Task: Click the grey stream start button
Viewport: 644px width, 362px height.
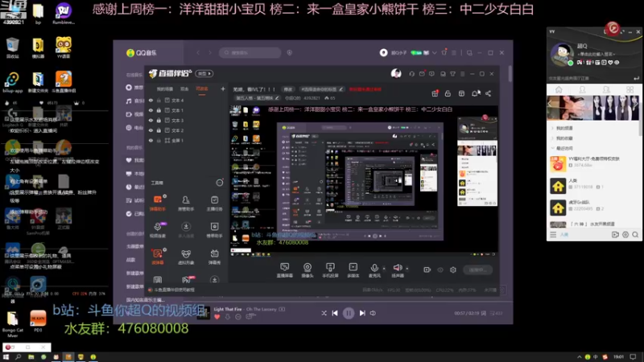Action: click(x=477, y=269)
